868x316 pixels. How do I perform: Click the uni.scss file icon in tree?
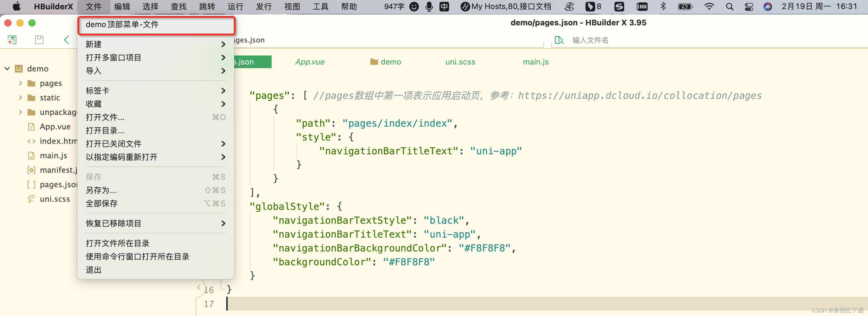[31, 199]
